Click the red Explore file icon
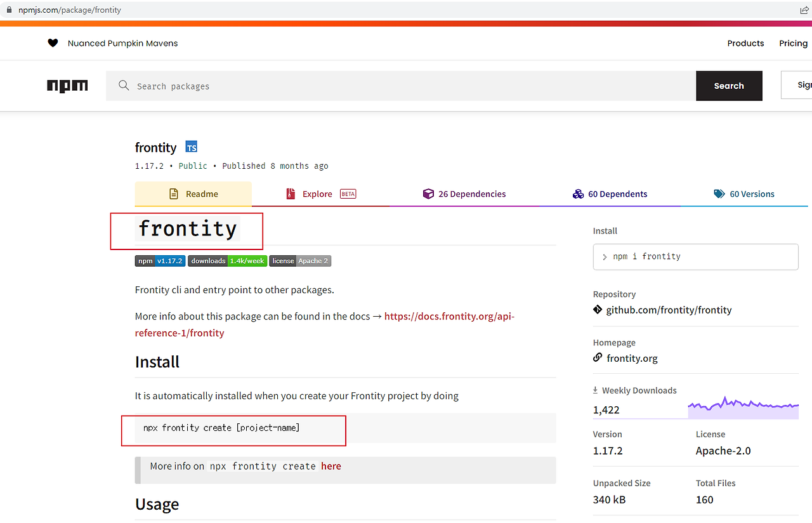812x523 pixels. tap(291, 194)
